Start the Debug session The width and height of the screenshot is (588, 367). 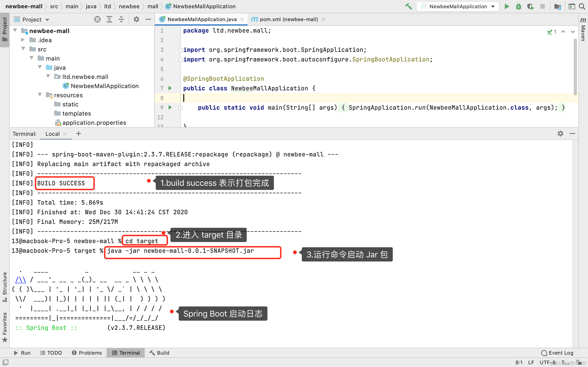point(518,6)
